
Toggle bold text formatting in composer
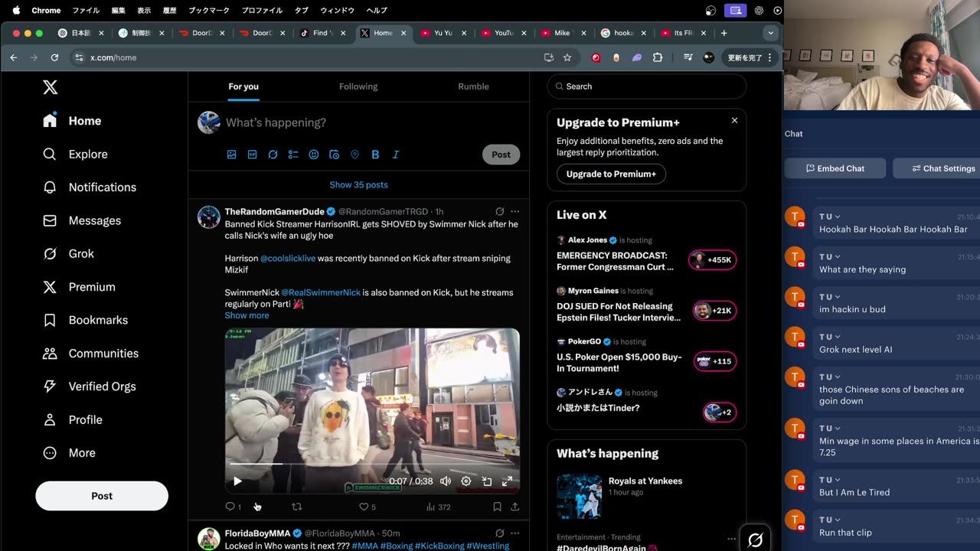(x=375, y=155)
